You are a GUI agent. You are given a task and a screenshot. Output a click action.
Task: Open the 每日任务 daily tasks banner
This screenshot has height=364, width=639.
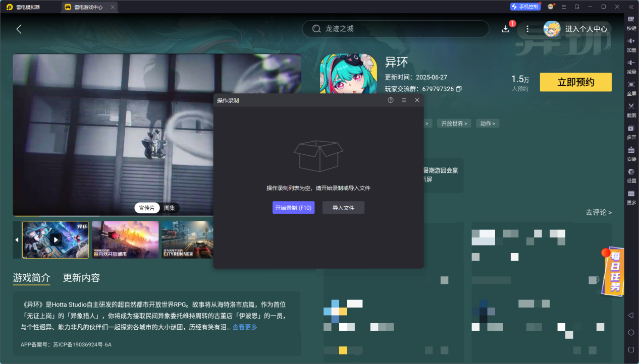[613, 271]
